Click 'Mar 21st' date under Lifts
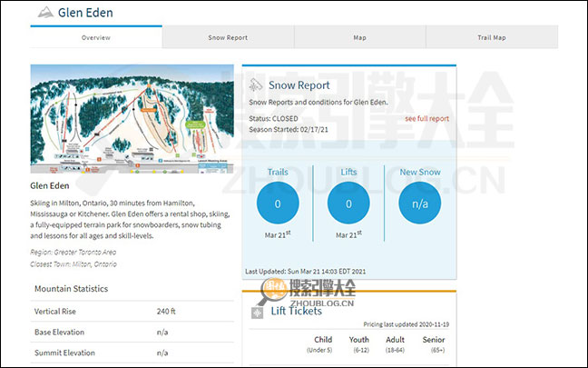 pyautogui.click(x=348, y=234)
